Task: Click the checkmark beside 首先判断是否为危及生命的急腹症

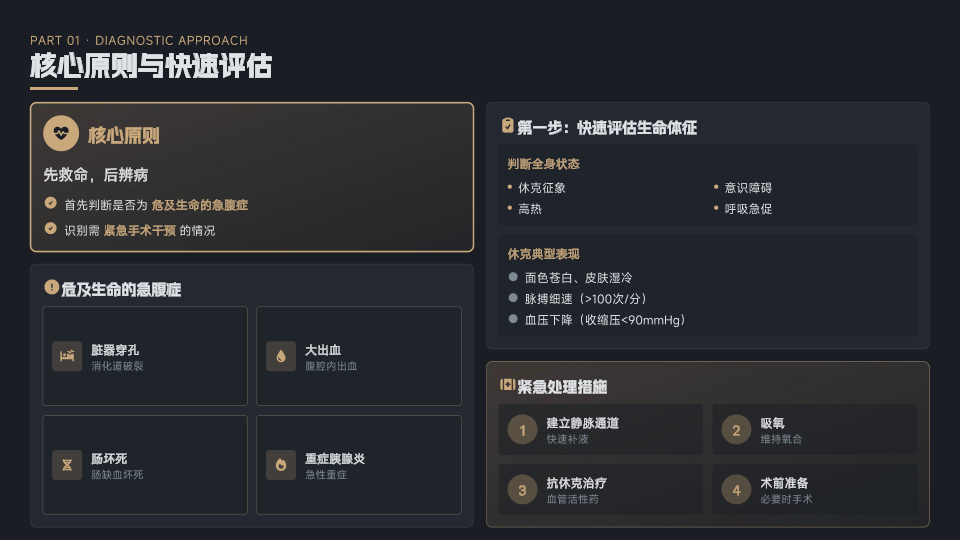Action: (51, 204)
